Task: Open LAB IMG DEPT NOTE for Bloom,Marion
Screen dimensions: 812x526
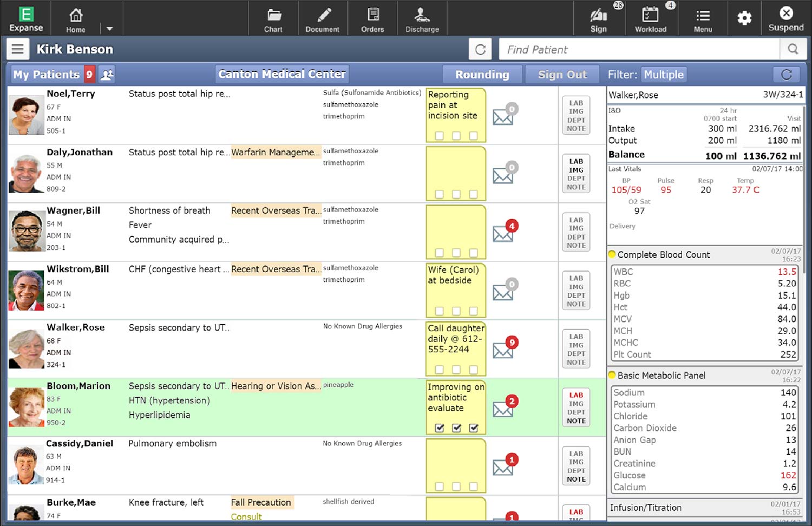Action: [576, 407]
